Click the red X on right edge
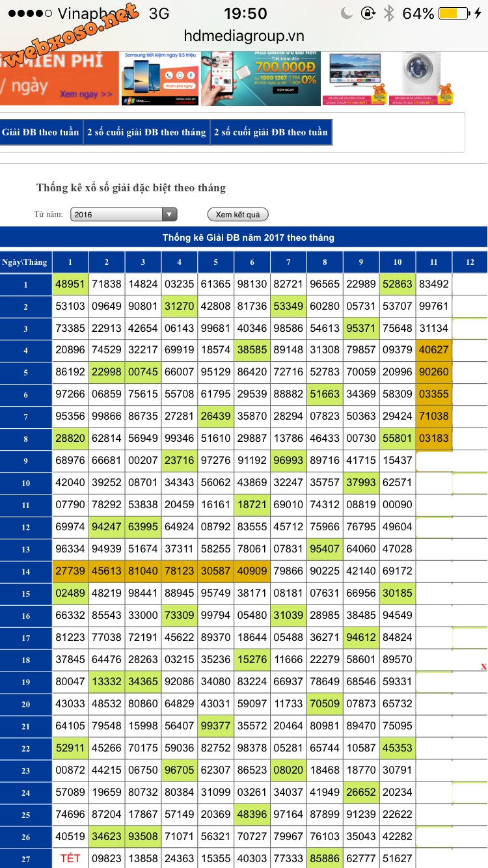Image resolution: width=488 pixels, height=868 pixels. point(483,666)
